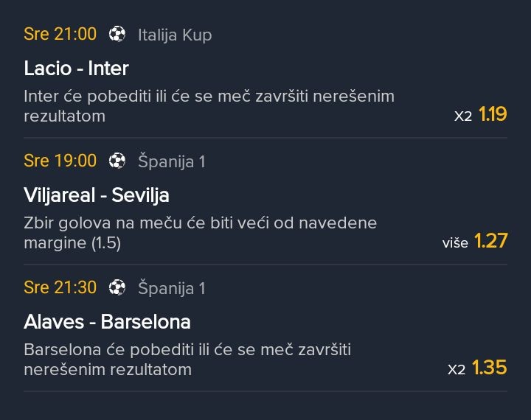Click the Sre 19:00 match time
This screenshot has width=531, height=420.
60,161
